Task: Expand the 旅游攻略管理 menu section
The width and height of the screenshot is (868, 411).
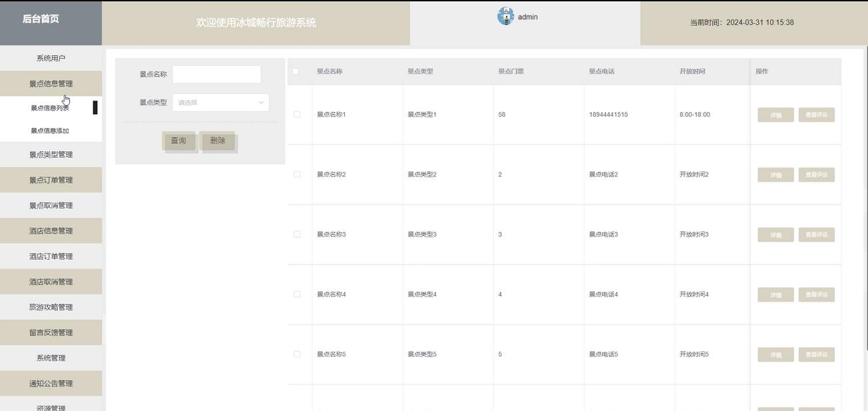Action: 51,307
